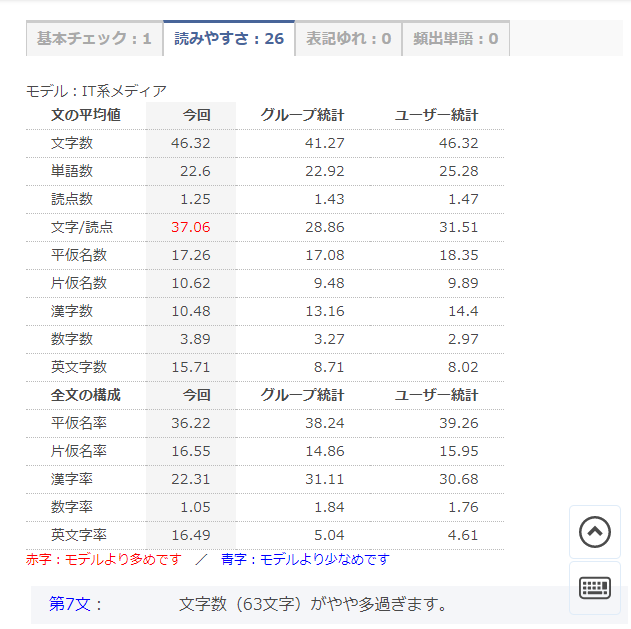The height and width of the screenshot is (629, 631).
Task: Click グループ統計 header in the 文の平均値 row
Action: point(302,115)
